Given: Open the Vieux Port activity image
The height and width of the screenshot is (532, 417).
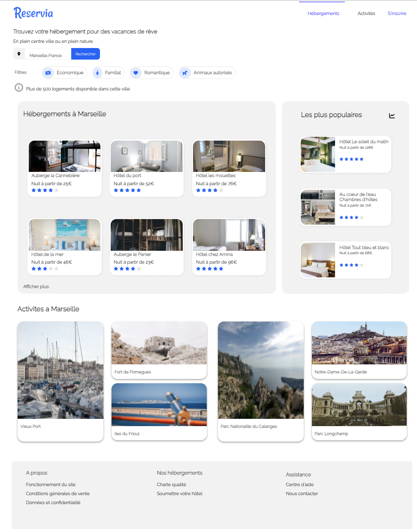Looking at the screenshot, I should click(x=60, y=370).
